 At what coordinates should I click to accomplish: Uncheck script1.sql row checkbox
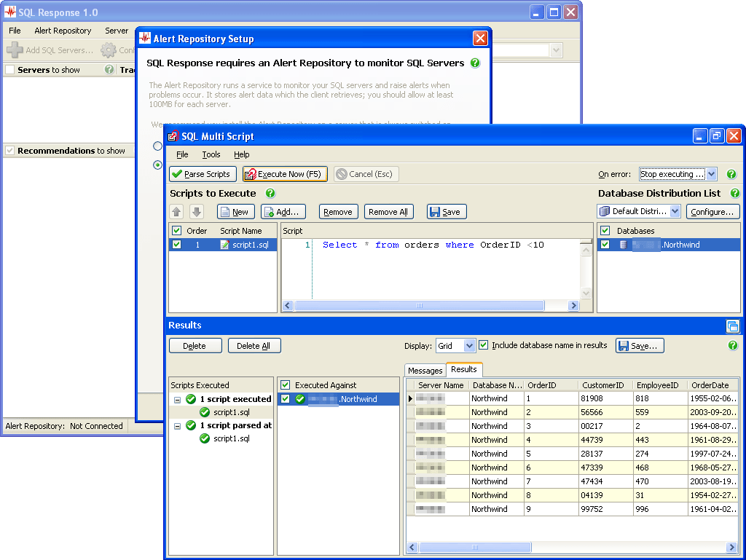point(176,245)
